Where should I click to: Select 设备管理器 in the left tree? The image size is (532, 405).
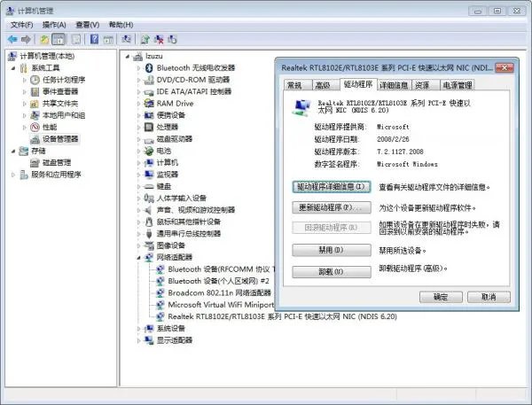[x=59, y=139]
